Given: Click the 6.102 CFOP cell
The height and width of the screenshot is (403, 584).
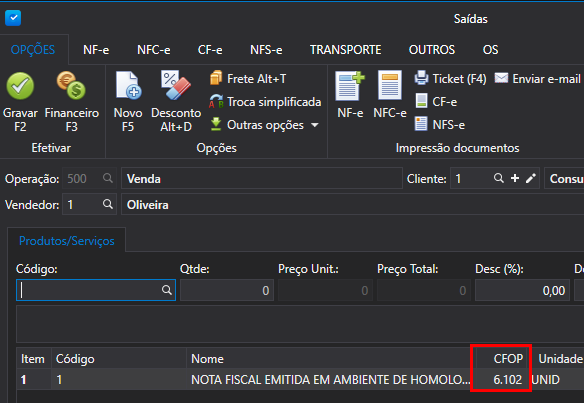Looking at the screenshot, I should (501, 380).
